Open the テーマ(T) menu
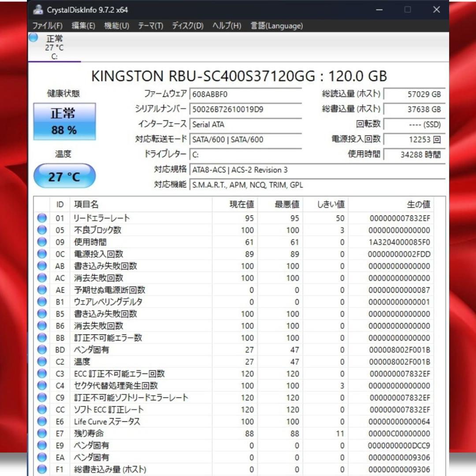This screenshot has height=476, width=476. point(151,26)
